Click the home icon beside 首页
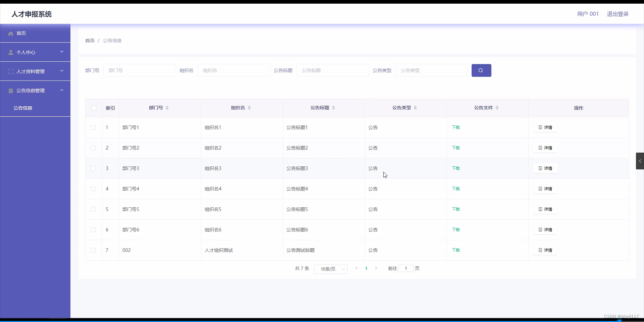Viewport: 644px width, 322px height. pyautogui.click(x=11, y=33)
